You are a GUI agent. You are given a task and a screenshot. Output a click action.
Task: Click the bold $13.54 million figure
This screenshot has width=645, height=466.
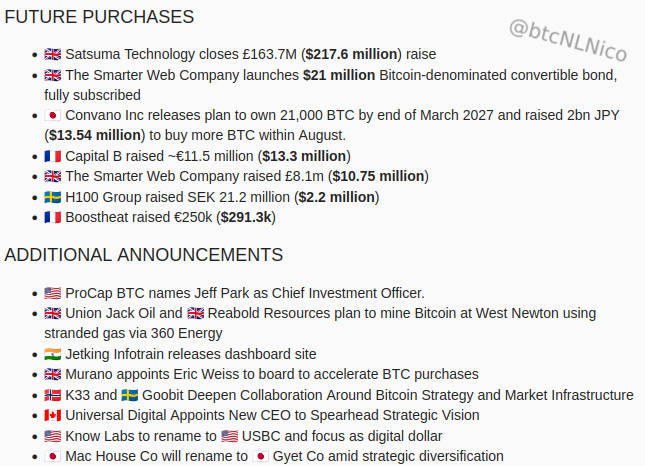[x=95, y=135]
